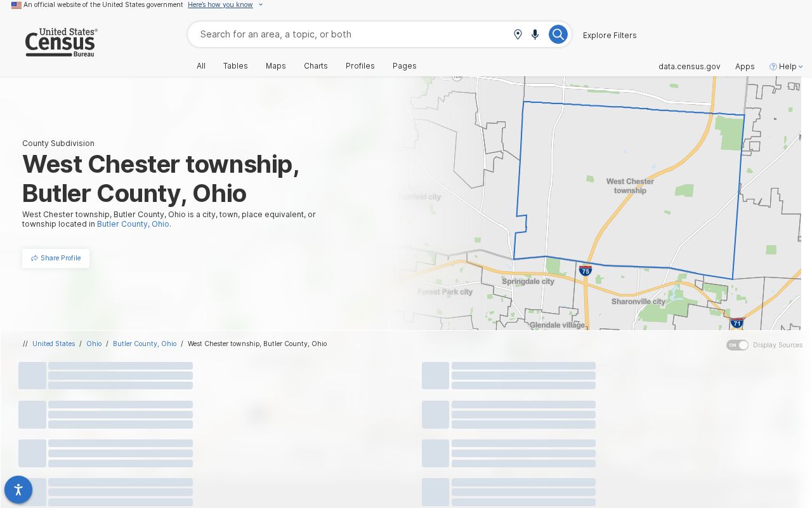Click the West Chester township map label
Screen dimensions: 812x508
click(x=630, y=186)
